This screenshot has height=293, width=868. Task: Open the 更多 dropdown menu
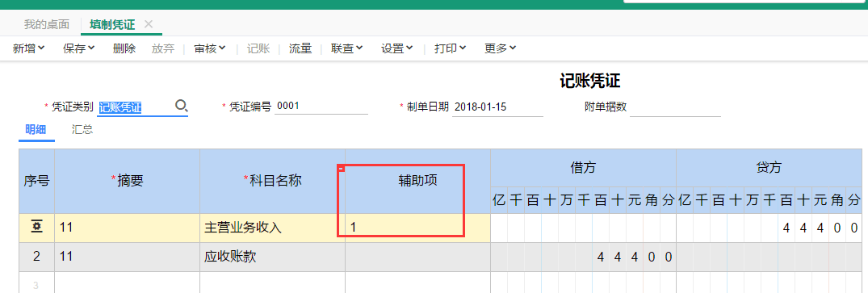coord(501,48)
